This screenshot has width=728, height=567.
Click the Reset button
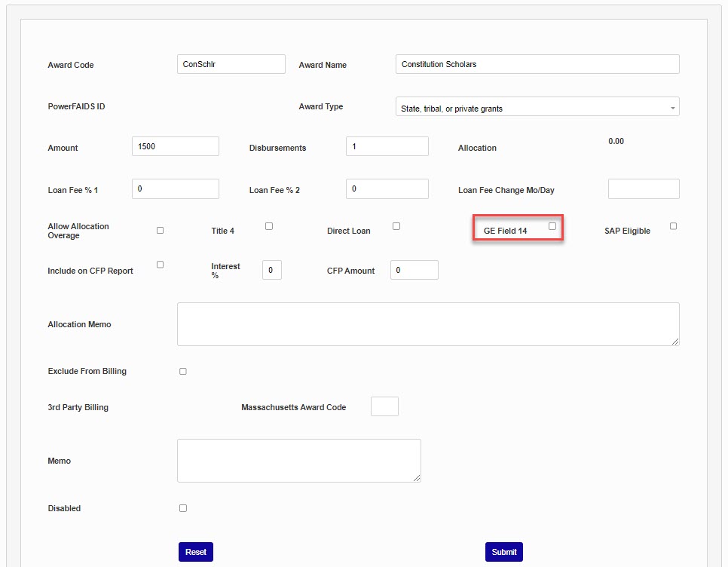pyautogui.click(x=196, y=552)
